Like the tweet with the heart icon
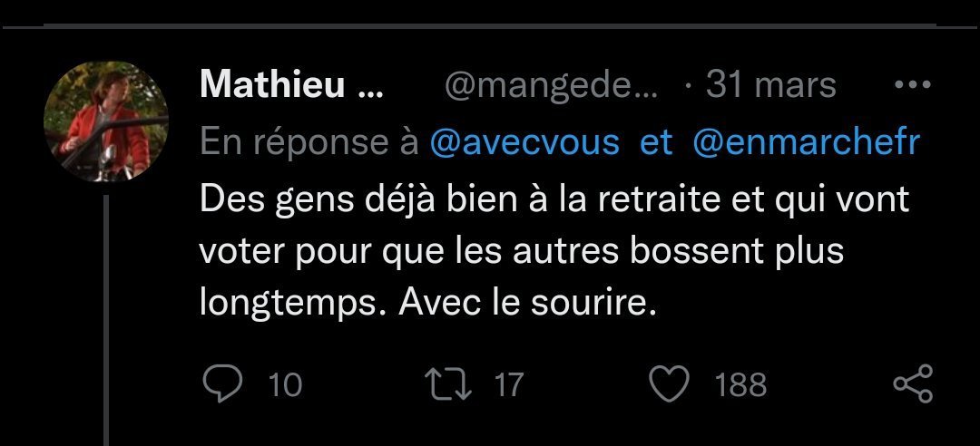The image size is (980, 446). 671,384
